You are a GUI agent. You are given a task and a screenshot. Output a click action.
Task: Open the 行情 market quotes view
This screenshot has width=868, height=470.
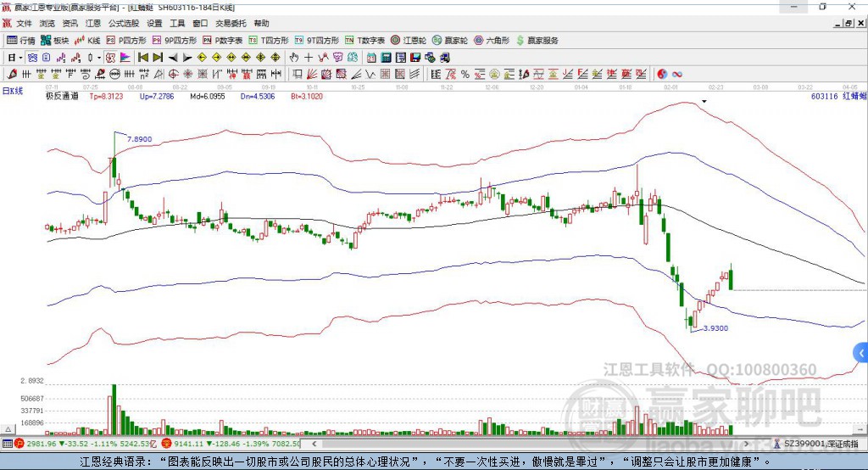coord(20,41)
